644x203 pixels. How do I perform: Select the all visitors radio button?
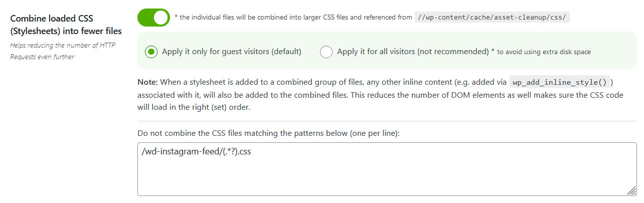pos(326,52)
